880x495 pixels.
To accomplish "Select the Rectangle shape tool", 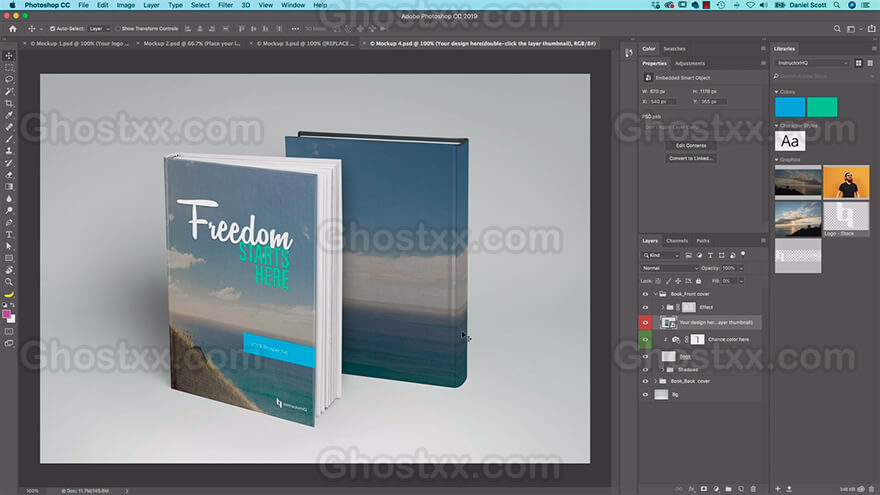I will click(9, 258).
